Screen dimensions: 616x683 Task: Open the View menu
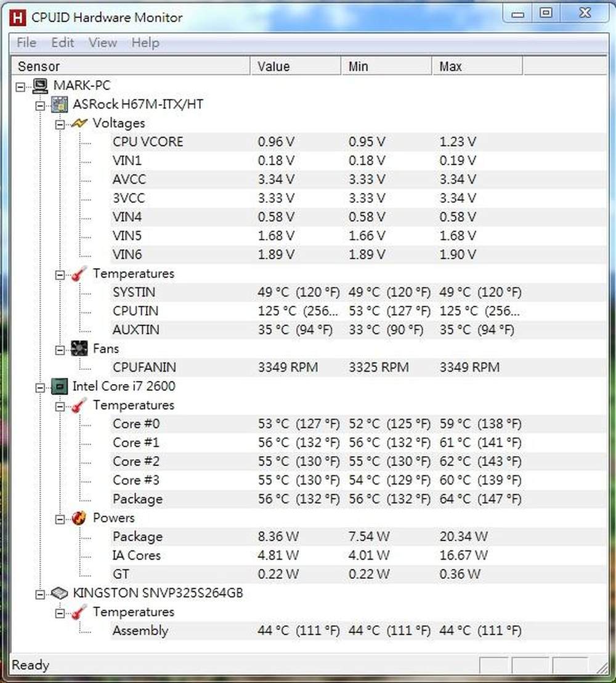[x=103, y=43]
